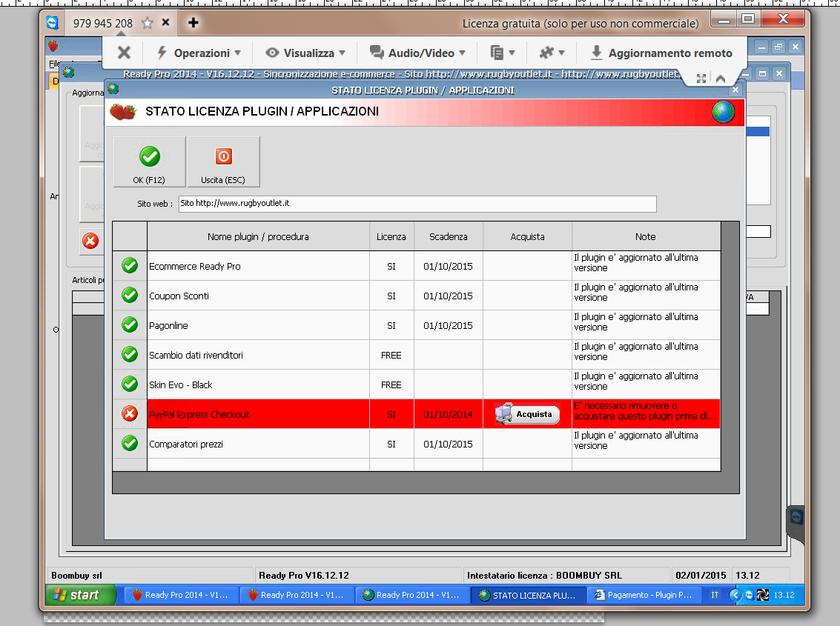Click the FREE licence cell for Skin Evo - Black
Image resolution: width=840 pixels, height=626 pixels.
(x=391, y=384)
